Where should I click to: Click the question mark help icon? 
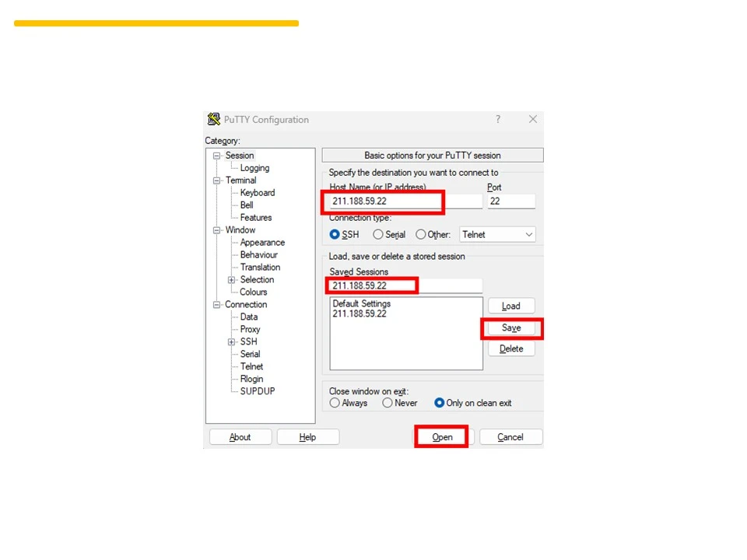[498, 119]
